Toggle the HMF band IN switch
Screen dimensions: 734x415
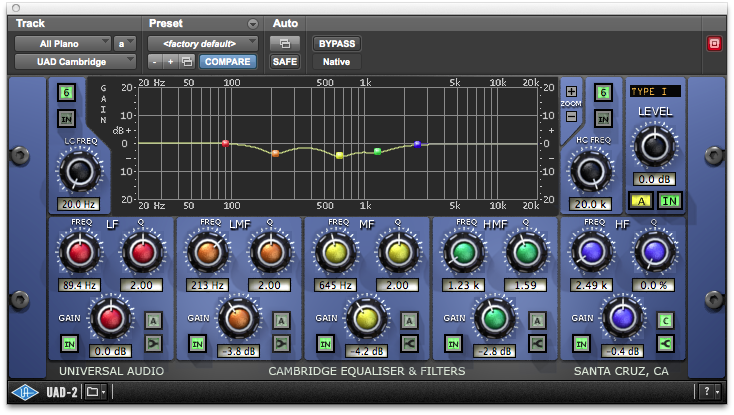click(454, 344)
